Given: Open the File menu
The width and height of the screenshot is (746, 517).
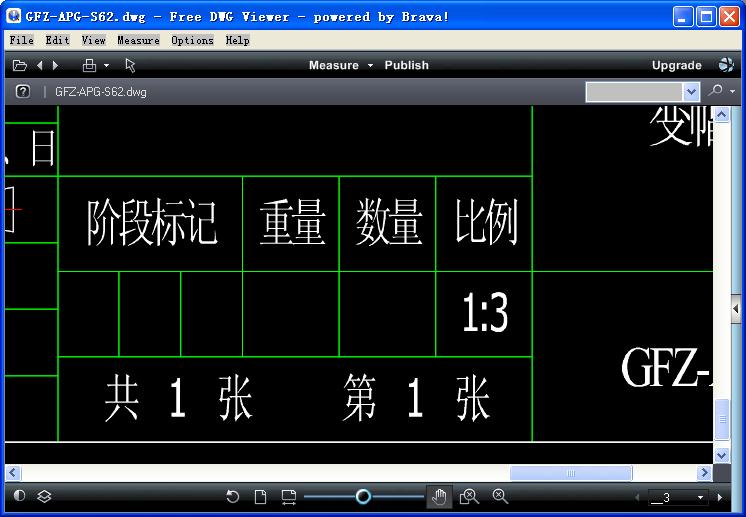Looking at the screenshot, I should pos(21,40).
